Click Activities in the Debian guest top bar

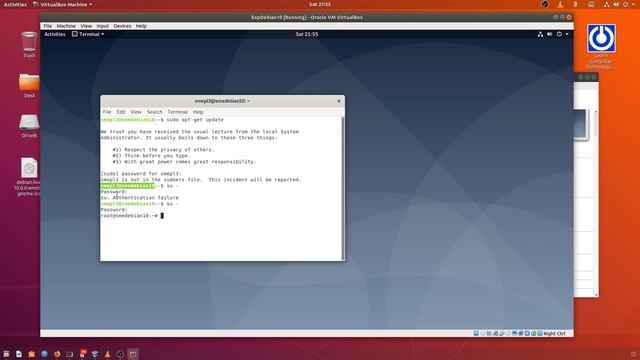[55, 34]
